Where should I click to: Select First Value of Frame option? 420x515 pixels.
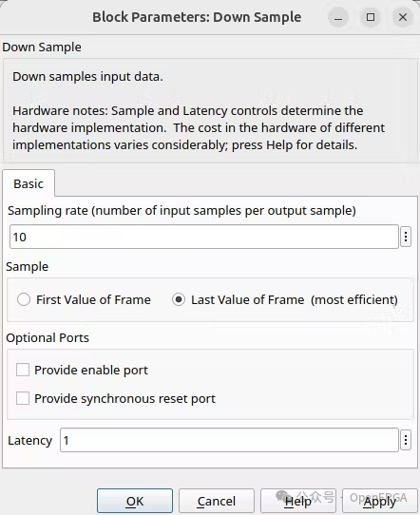point(24,299)
